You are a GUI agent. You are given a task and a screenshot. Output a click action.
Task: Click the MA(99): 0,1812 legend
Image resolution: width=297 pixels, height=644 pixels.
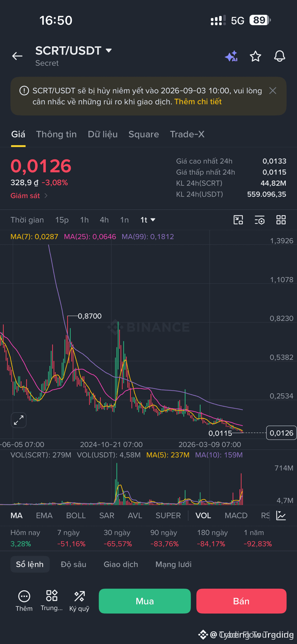click(148, 237)
